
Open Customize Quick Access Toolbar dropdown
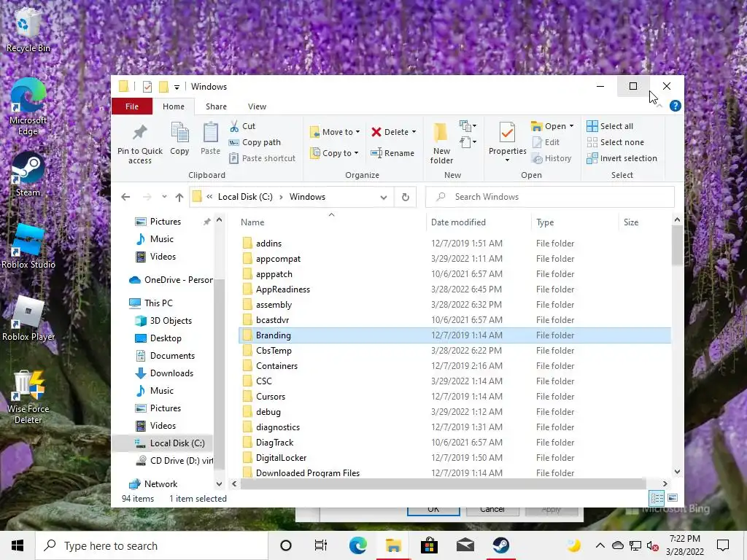tap(177, 87)
